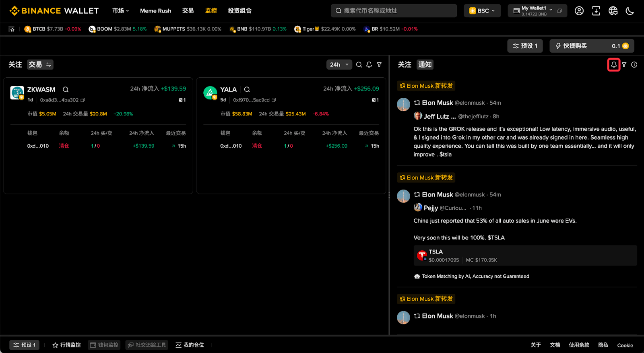Open the language globe icon
Viewport: 644px width, 353px height.
pyautogui.click(x=613, y=11)
